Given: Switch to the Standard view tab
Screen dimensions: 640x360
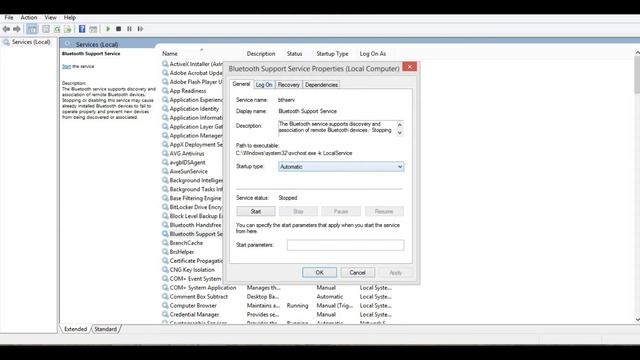Looking at the screenshot, I should click(106, 329).
